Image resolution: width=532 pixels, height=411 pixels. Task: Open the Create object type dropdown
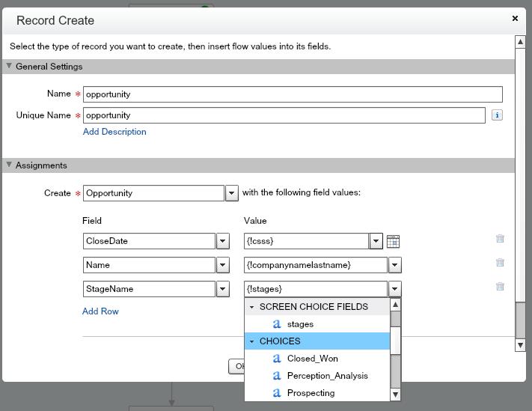coord(232,193)
